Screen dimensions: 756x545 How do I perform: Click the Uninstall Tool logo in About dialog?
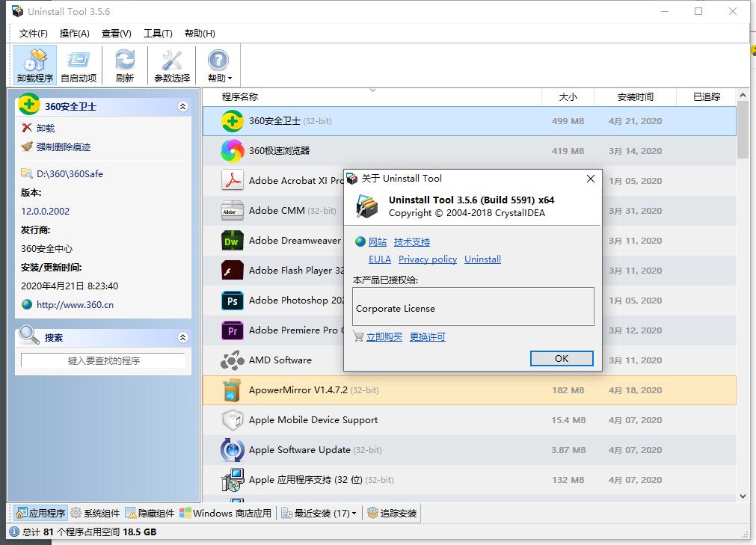click(x=367, y=206)
